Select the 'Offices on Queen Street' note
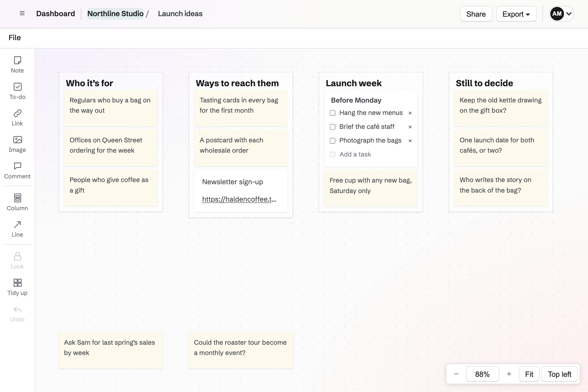Screen dimensions: 588x392 click(111, 148)
